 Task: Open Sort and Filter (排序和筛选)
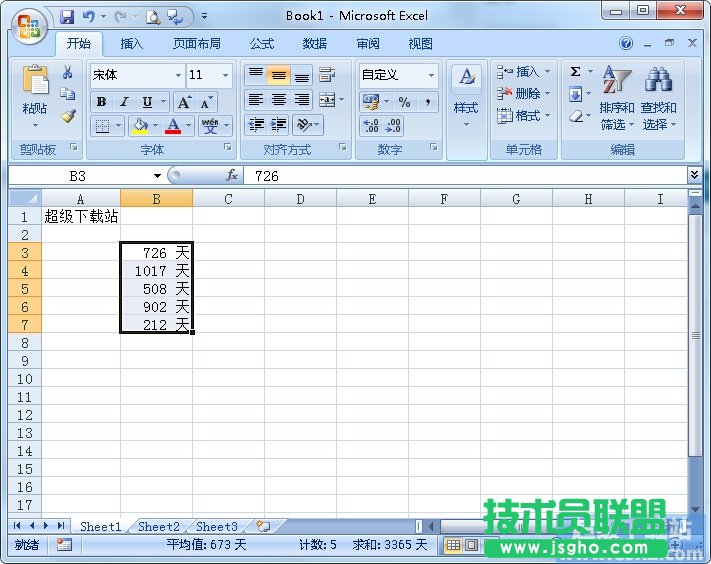coord(617,98)
